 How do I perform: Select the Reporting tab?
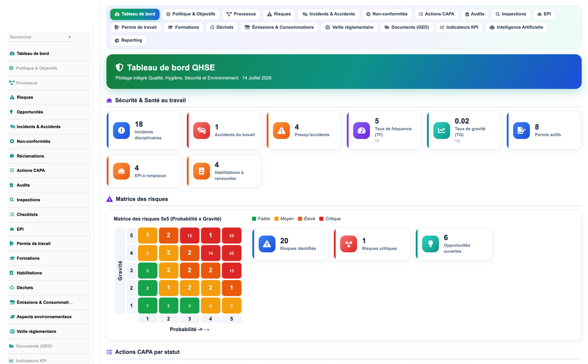tap(128, 41)
